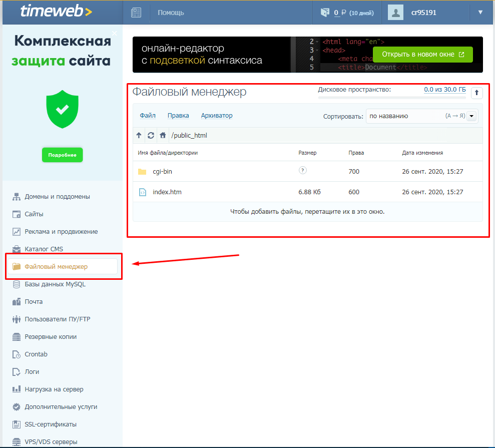The height and width of the screenshot is (448, 495).
Task: Select Файловый менеджер in sidebar
Action: tap(63, 267)
